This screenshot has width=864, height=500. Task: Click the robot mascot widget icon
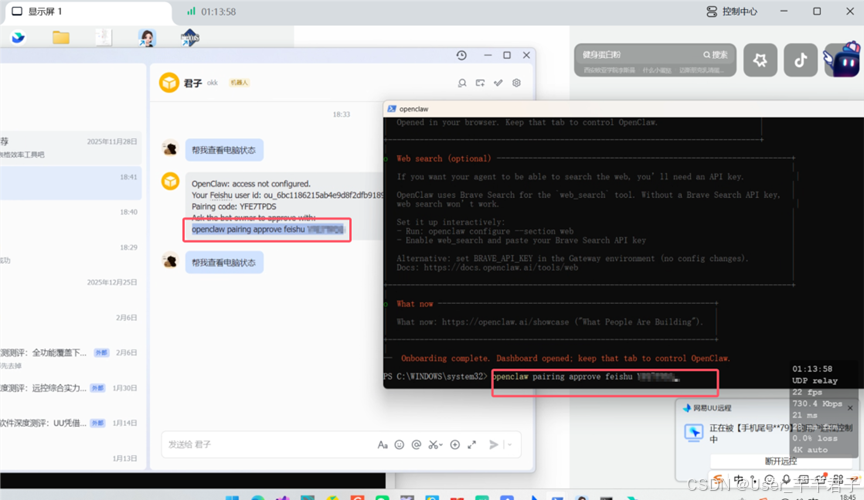click(842, 59)
